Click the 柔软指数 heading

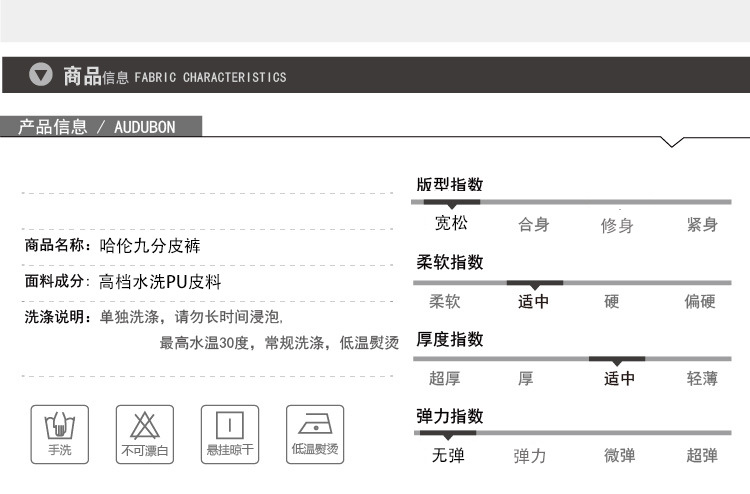pos(450,262)
